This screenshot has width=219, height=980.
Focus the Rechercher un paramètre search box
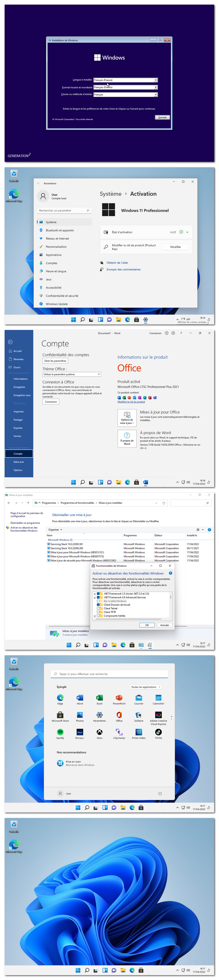tap(64, 210)
